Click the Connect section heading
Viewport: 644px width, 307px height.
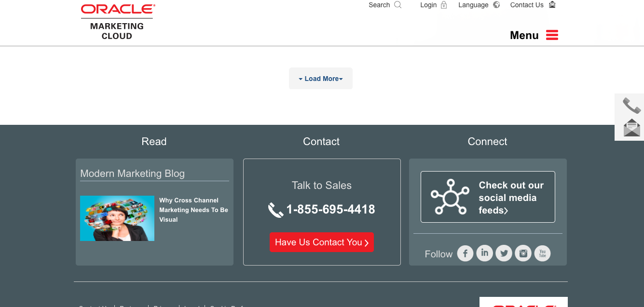[x=488, y=141]
